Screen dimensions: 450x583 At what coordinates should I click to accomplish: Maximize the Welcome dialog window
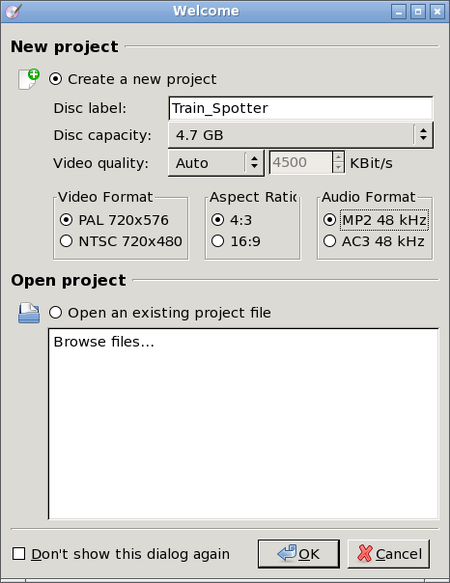418,12
